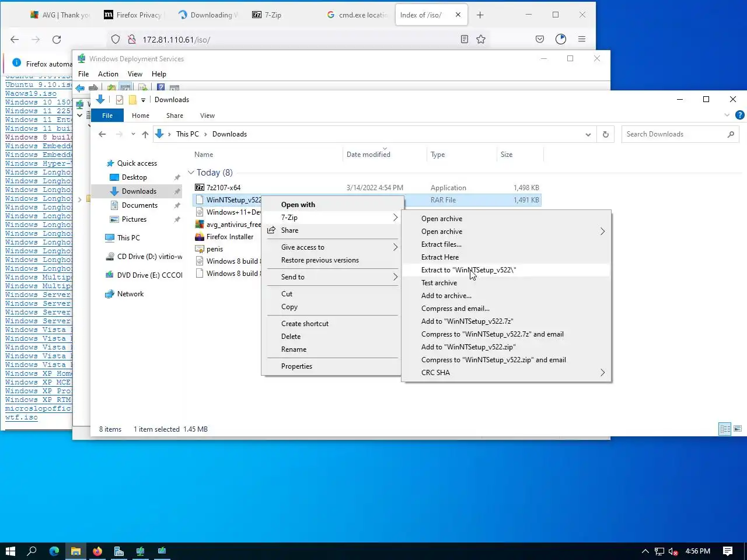Expand Give access to submenu arrow
The width and height of the screenshot is (747, 560).
click(395, 247)
